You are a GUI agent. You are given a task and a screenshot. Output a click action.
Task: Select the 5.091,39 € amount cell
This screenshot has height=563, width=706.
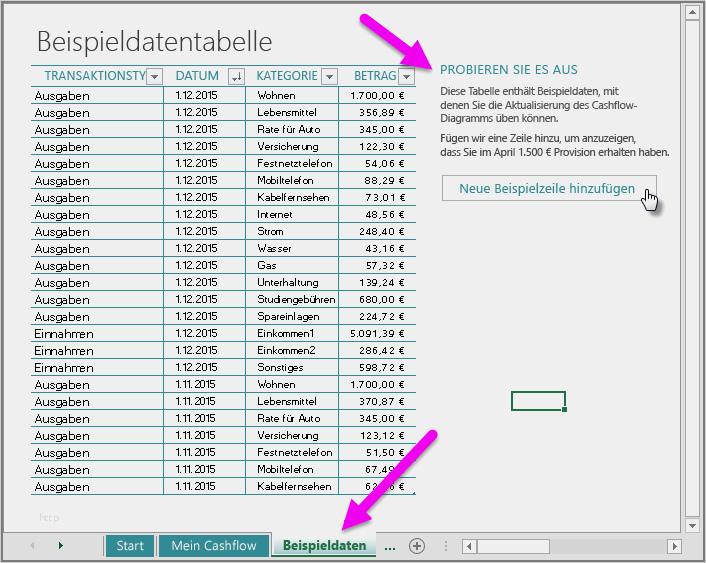(x=377, y=333)
